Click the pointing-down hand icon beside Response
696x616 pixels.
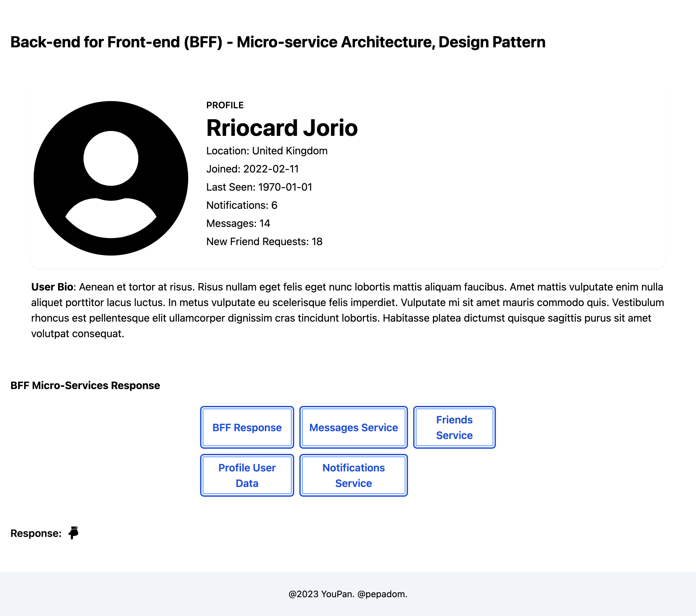73,533
